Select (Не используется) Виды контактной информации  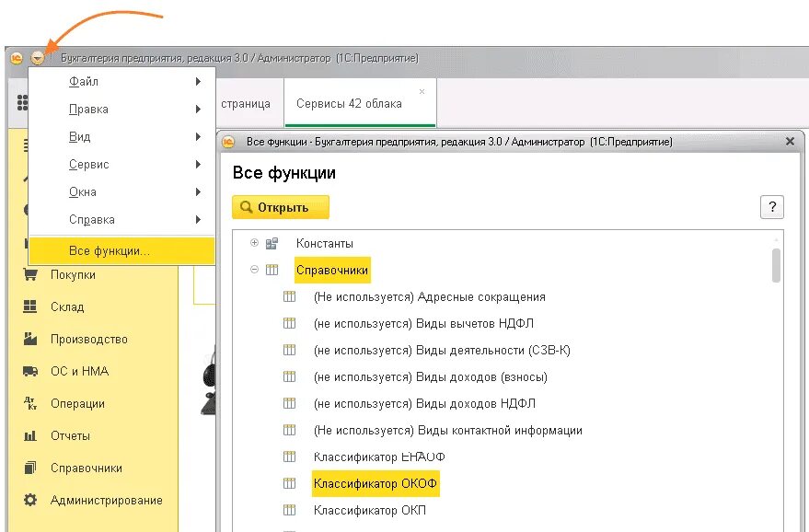(x=448, y=430)
